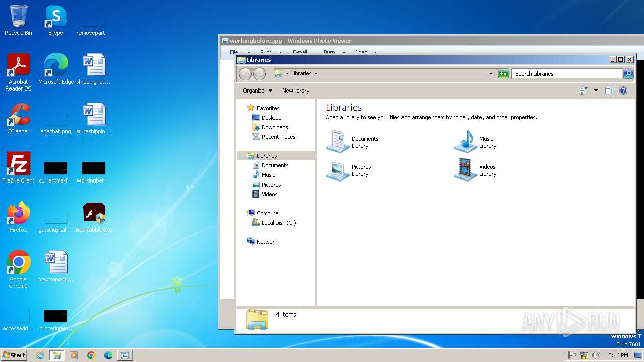The image size is (644, 362).
Task: Open File menu in Windows Photo Viewer
Action: 239,52
